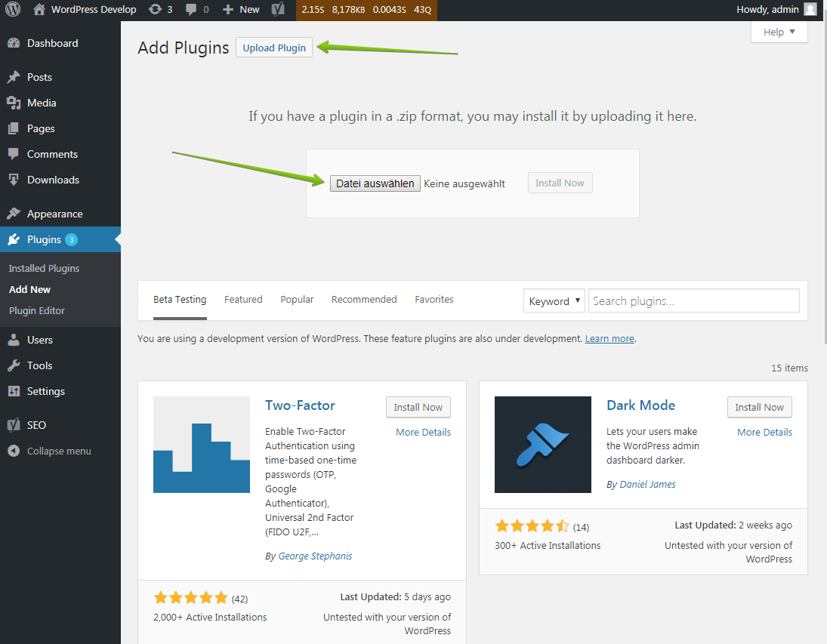Select Add New in Plugins submenu
The image size is (827, 644).
click(29, 290)
